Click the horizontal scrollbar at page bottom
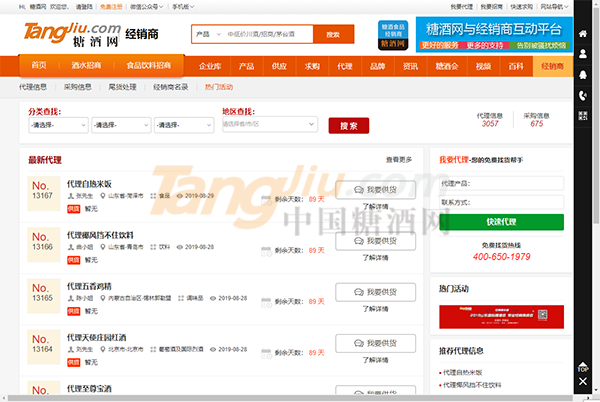This screenshot has width=600, height=402. point(290,398)
